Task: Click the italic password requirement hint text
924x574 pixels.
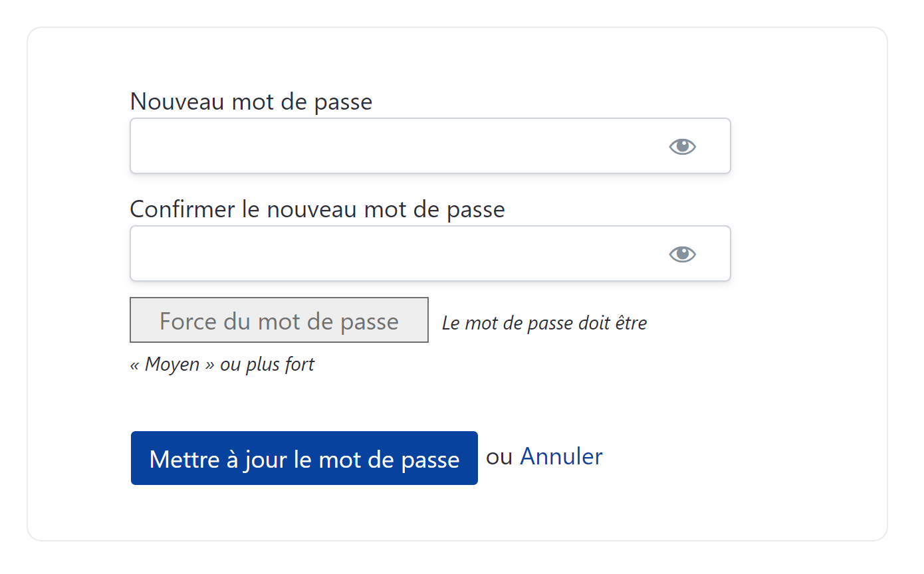Action: point(544,323)
